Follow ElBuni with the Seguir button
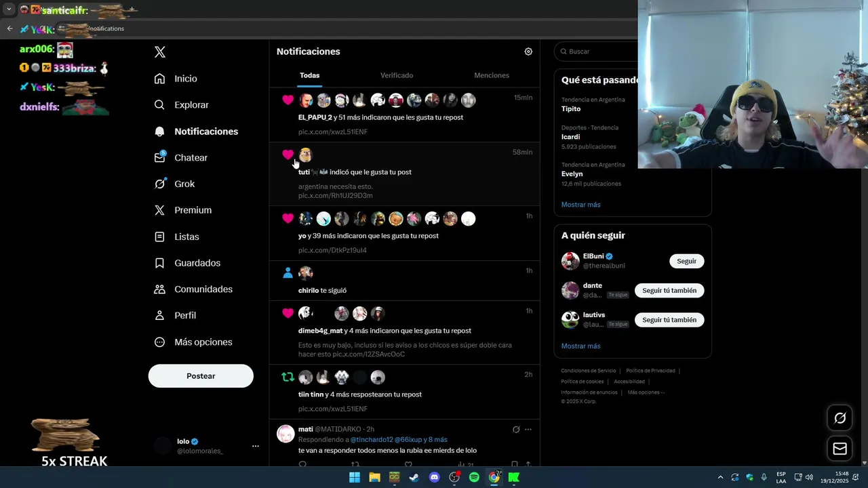Viewport: 868px width, 488px height. 686,261
